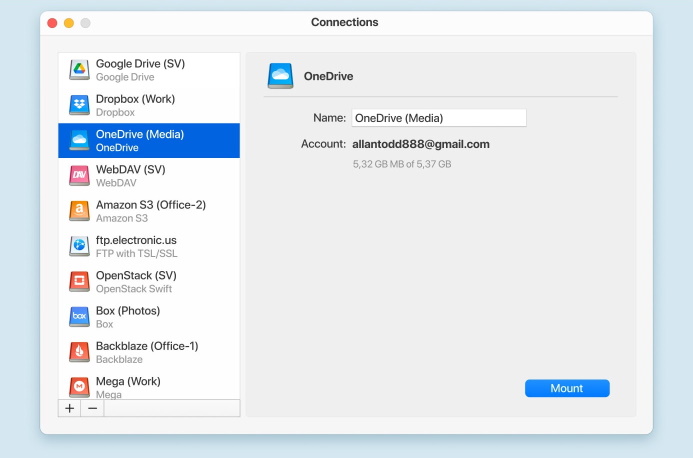Select Dropbox (Work) connection name
Image resolution: width=693 pixels, height=458 pixels.
pos(135,99)
